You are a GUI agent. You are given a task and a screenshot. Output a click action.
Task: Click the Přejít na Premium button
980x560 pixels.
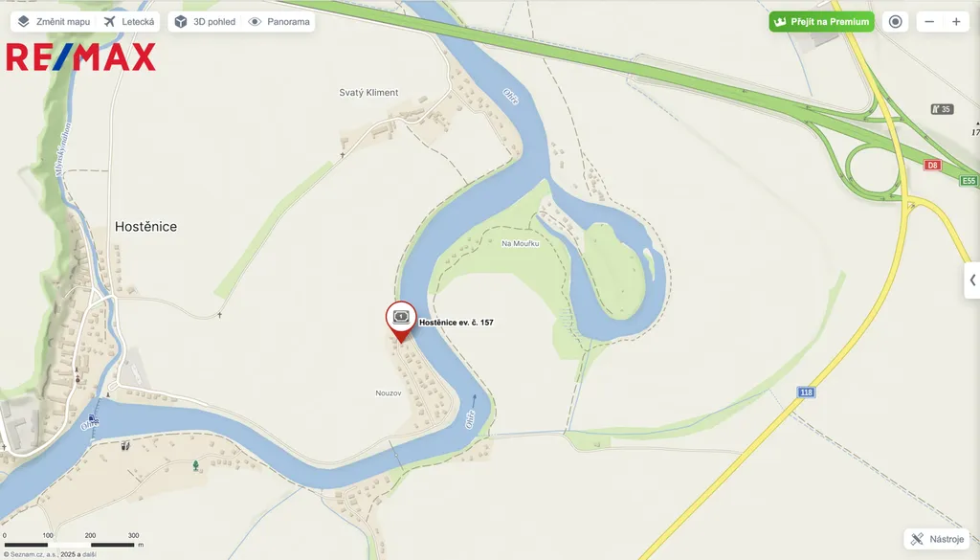821,22
